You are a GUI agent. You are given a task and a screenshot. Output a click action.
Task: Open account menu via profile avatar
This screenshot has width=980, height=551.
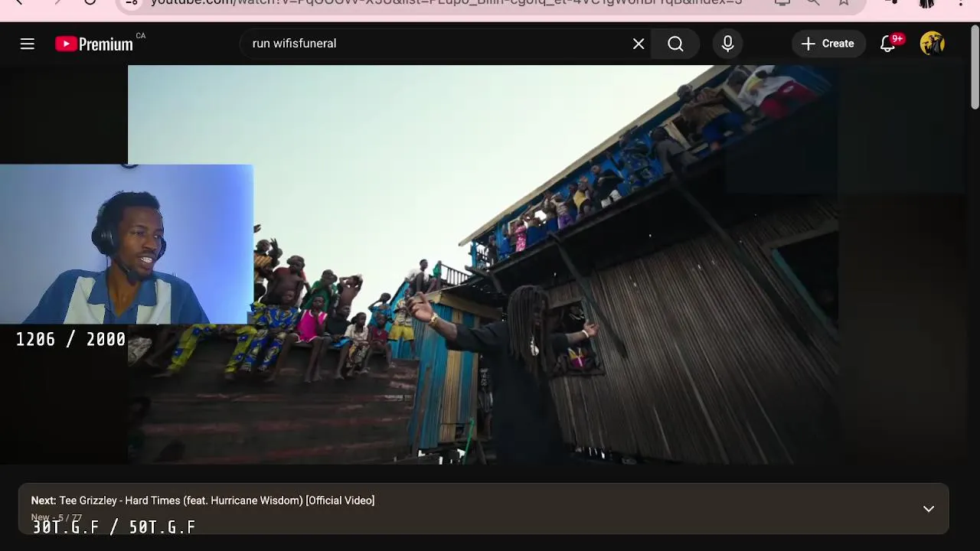pyautogui.click(x=933, y=44)
